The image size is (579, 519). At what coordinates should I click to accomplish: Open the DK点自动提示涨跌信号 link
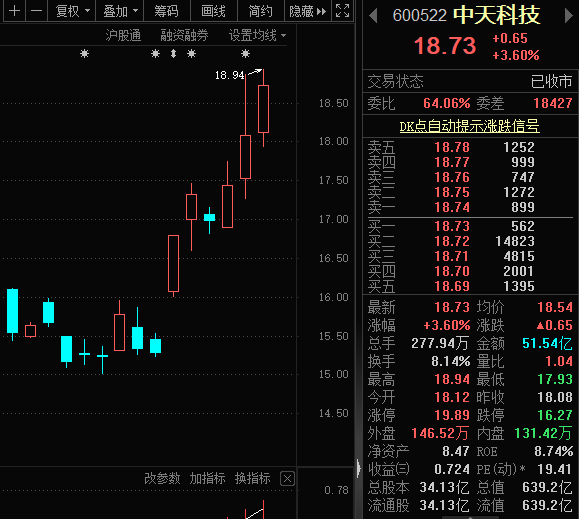[x=469, y=126]
